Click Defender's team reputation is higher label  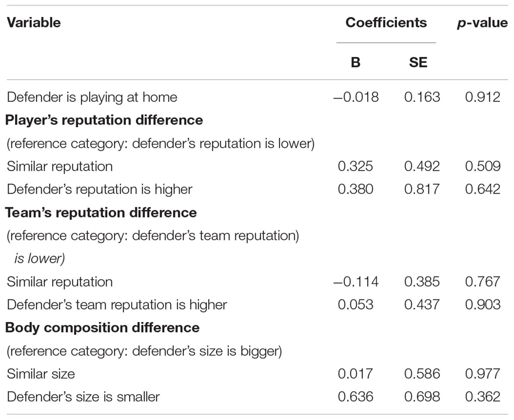click(x=117, y=304)
